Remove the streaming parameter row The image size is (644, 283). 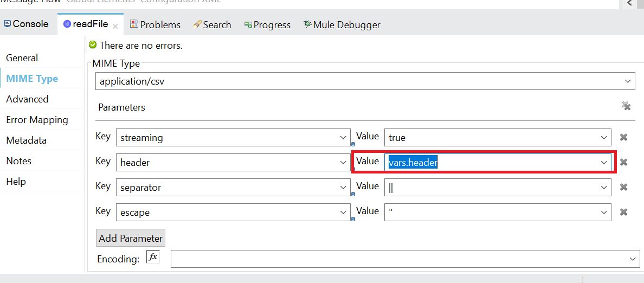click(x=623, y=137)
